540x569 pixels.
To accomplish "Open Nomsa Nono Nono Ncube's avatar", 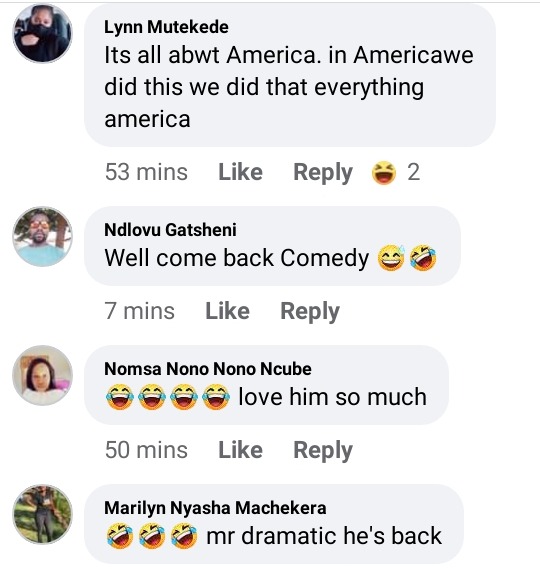I will (x=43, y=375).
